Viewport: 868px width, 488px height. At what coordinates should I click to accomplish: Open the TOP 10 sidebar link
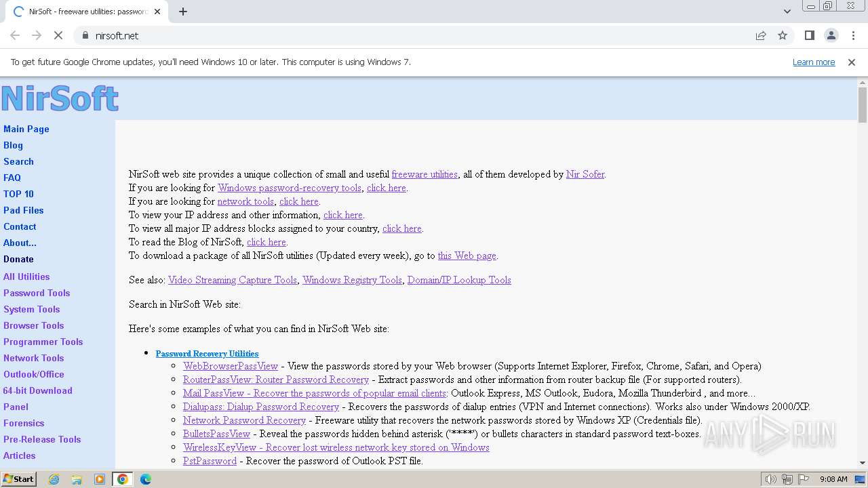18,194
